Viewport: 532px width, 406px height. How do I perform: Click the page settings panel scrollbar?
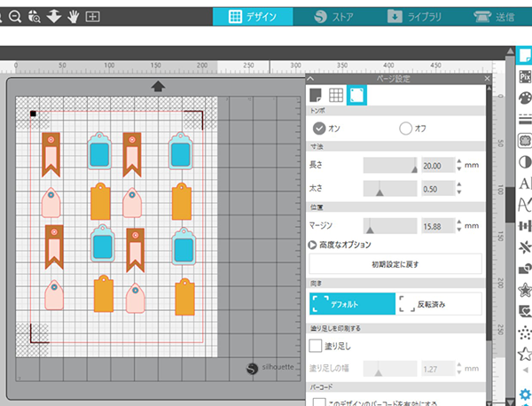[489, 214]
